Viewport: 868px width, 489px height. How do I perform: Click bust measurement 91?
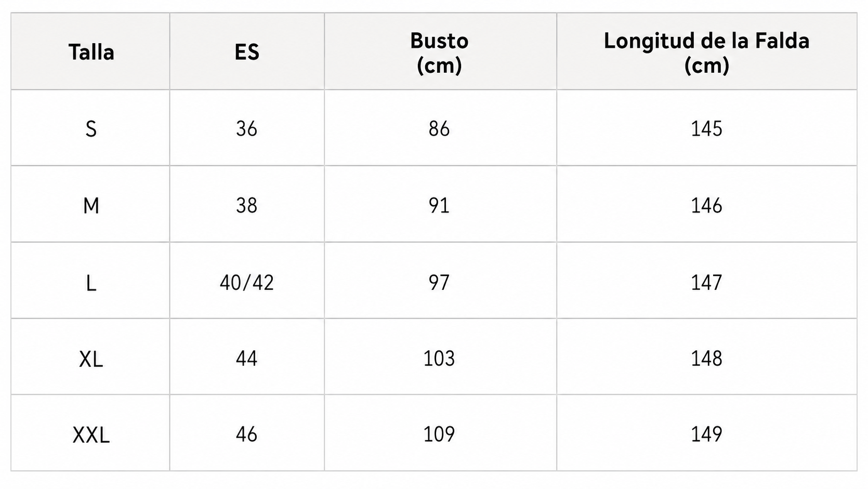point(439,205)
